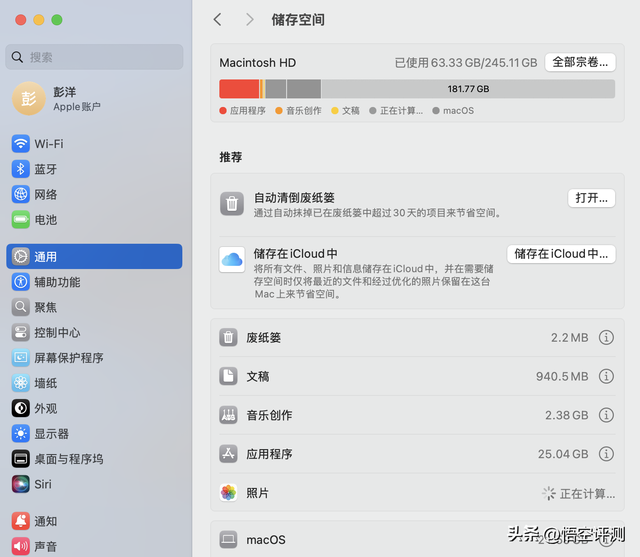Viewport: 640px width, 557px height.
Task: Select 控制中心 label in sidebar
Action: pos(57,333)
